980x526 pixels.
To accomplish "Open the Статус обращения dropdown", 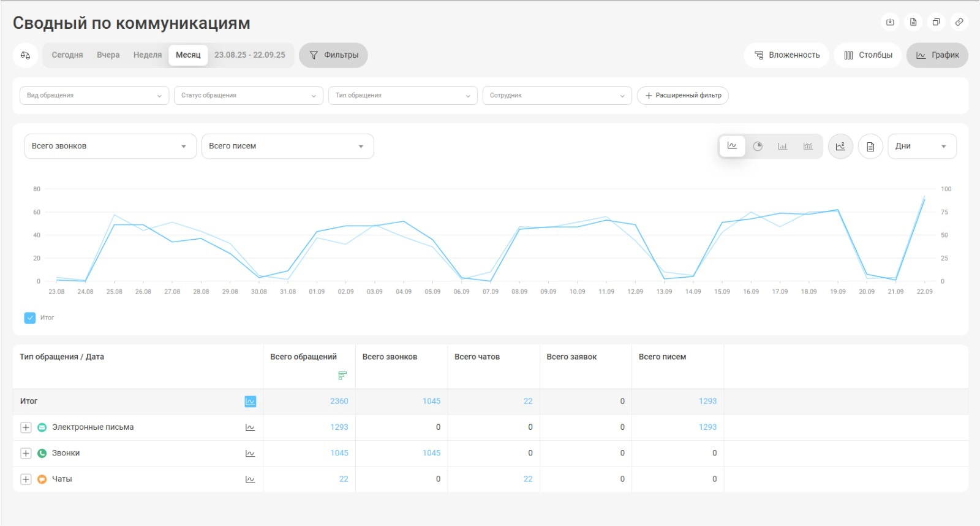I will [249, 96].
